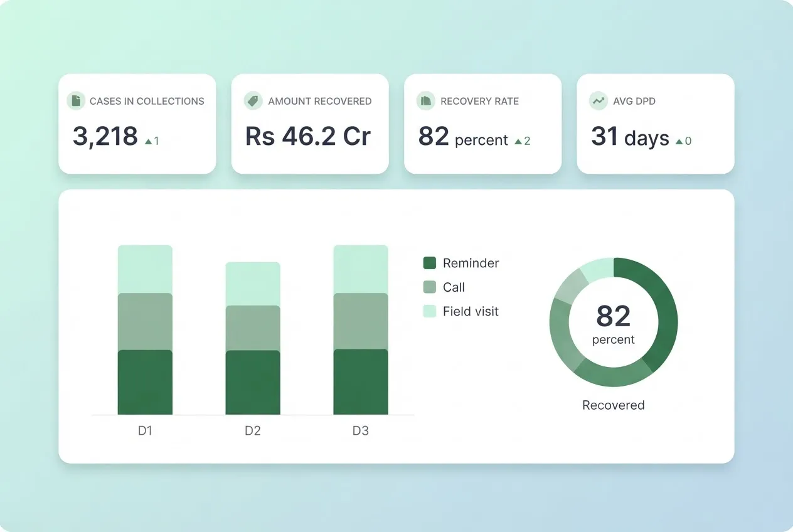Click the Call segment of the D2 bar
The image size is (793, 532).
point(253,327)
